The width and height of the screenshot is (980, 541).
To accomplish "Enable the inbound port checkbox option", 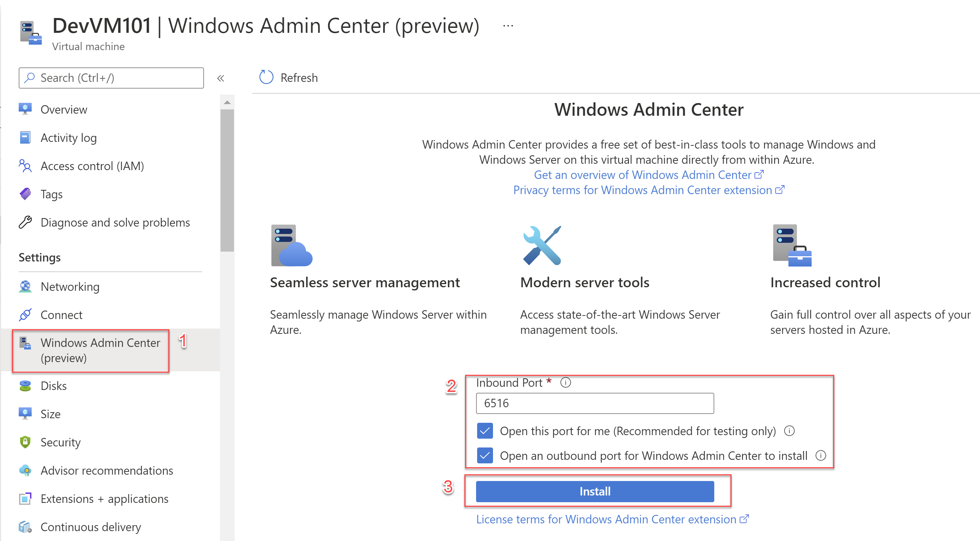I will (x=484, y=431).
